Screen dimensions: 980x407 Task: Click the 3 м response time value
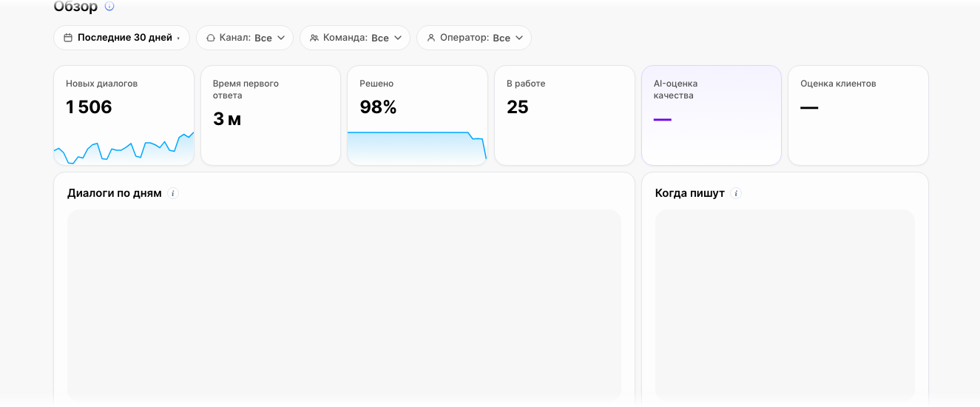tap(227, 119)
